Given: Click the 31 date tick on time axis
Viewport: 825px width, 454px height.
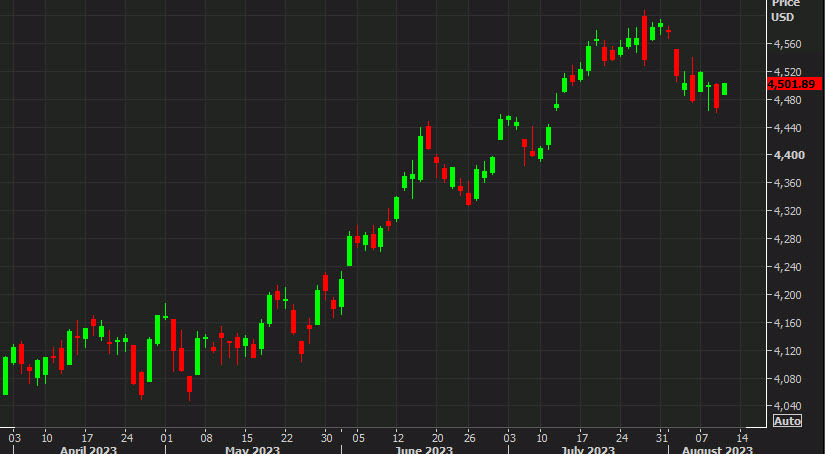Looking at the screenshot, I should click(x=661, y=438).
